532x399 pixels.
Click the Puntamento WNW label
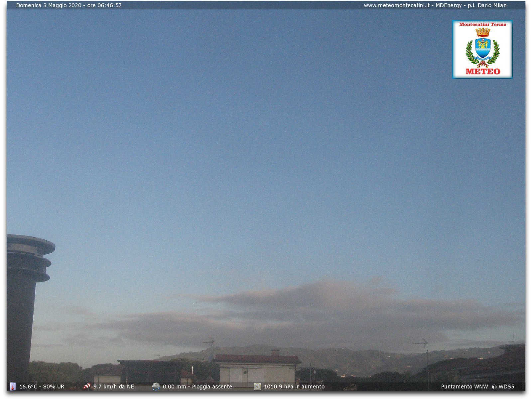coord(464,386)
